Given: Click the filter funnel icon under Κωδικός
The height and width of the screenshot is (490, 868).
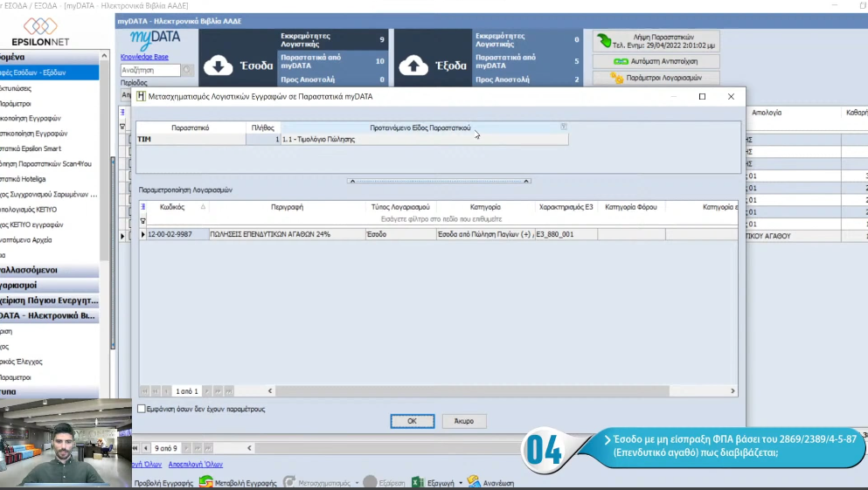Looking at the screenshot, I should [142, 221].
